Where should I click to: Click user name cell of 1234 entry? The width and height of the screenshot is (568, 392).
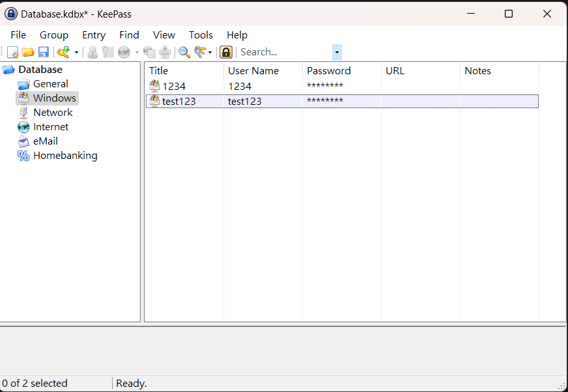(240, 86)
